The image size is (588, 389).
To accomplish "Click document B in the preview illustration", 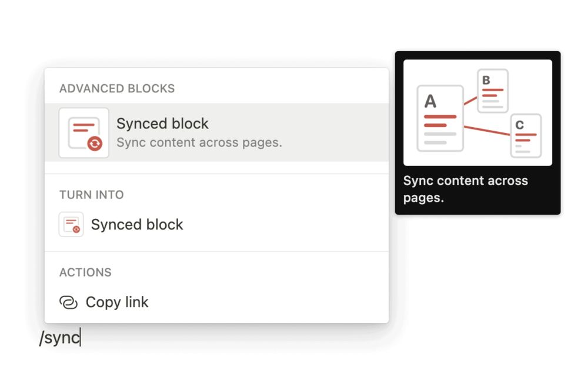I will point(493,91).
